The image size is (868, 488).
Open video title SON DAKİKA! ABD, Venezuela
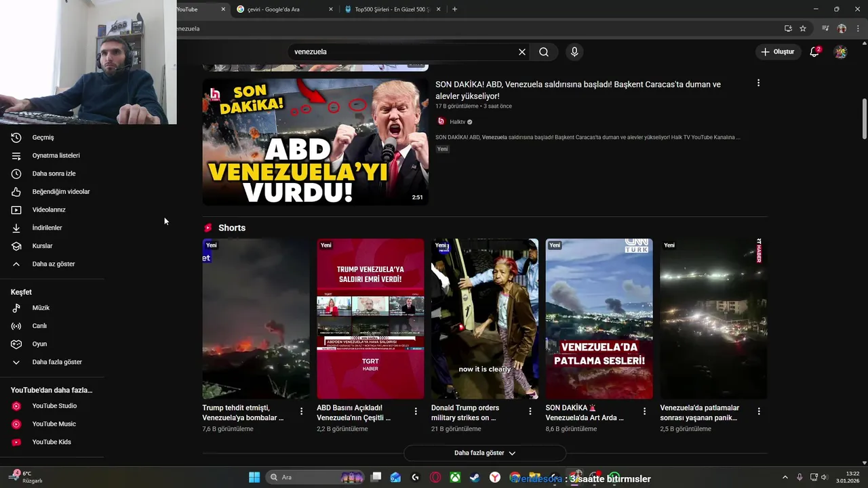pos(578,90)
